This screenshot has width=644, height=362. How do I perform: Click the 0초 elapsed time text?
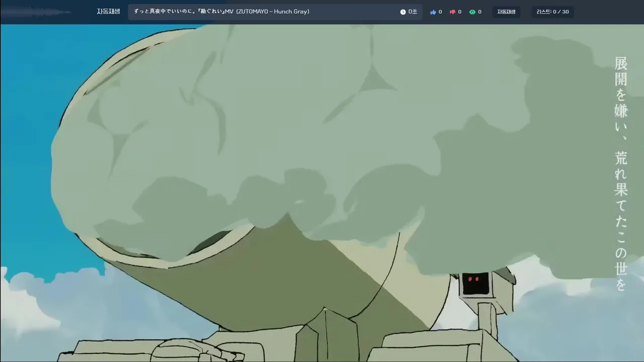(x=413, y=12)
